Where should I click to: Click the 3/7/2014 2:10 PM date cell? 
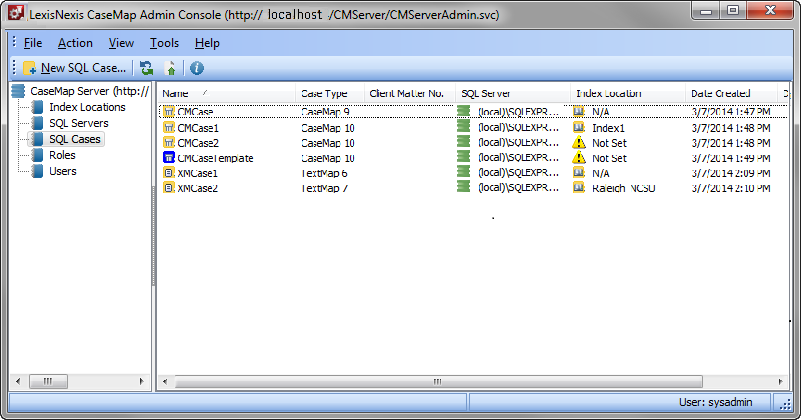731,189
